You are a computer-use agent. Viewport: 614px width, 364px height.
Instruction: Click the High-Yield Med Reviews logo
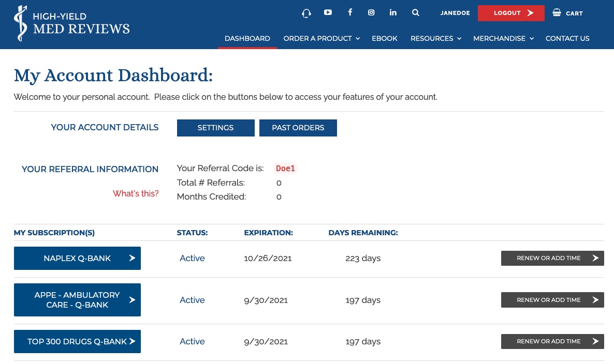click(71, 23)
